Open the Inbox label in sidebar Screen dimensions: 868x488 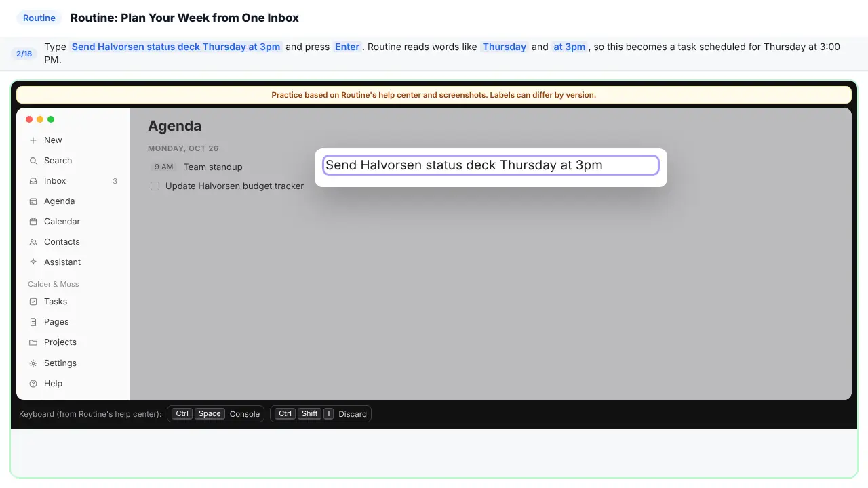click(x=55, y=181)
